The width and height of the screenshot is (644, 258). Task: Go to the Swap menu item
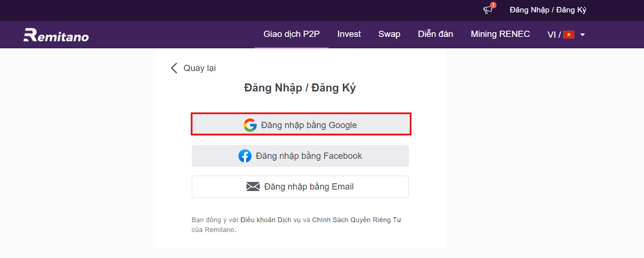(389, 34)
